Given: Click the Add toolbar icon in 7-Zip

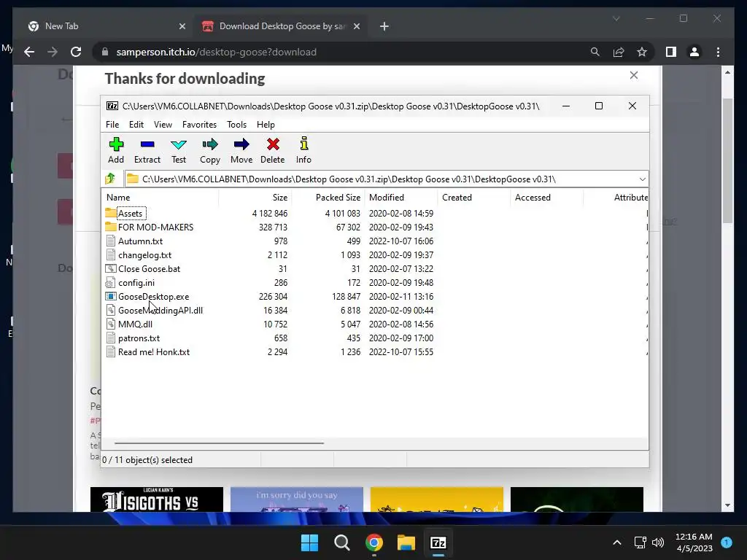Looking at the screenshot, I should pyautogui.click(x=116, y=150).
